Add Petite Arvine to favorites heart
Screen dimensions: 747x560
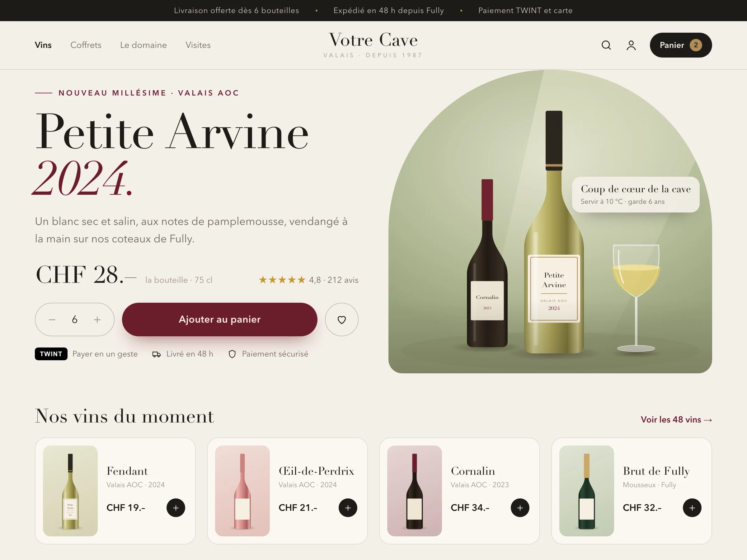click(x=342, y=320)
